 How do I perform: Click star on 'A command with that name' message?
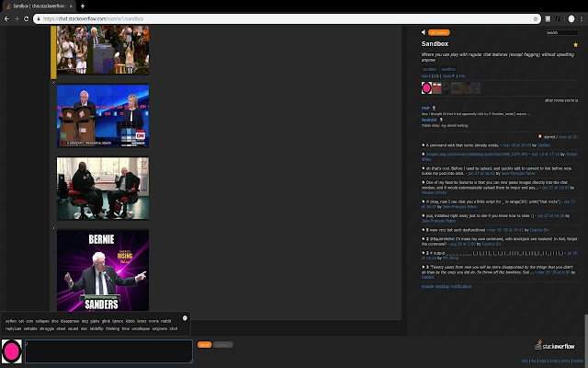424,145
